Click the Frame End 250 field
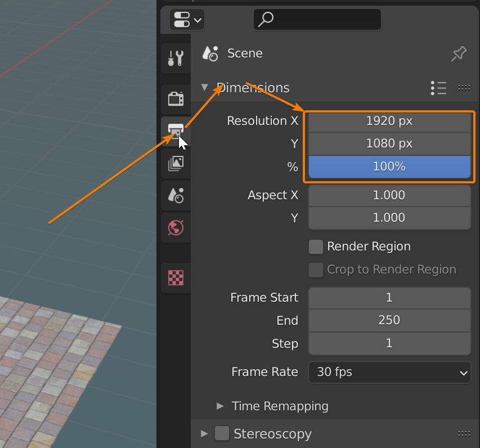 pos(389,320)
